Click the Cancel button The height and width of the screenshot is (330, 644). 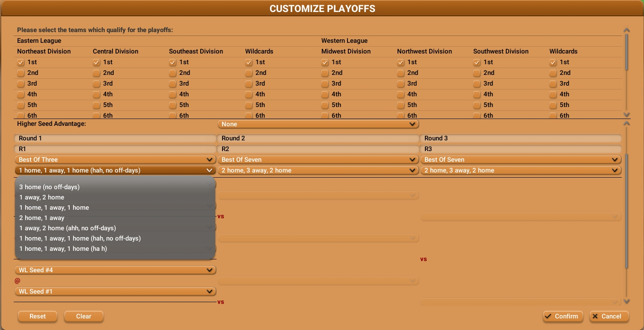(x=609, y=316)
